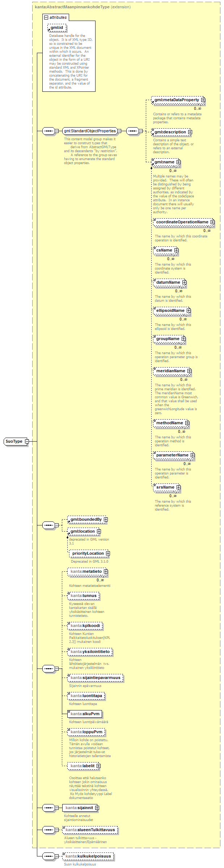Expand the gml:metaDataProperty element
The height and width of the screenshot is (868, 224).
point(203,100)
